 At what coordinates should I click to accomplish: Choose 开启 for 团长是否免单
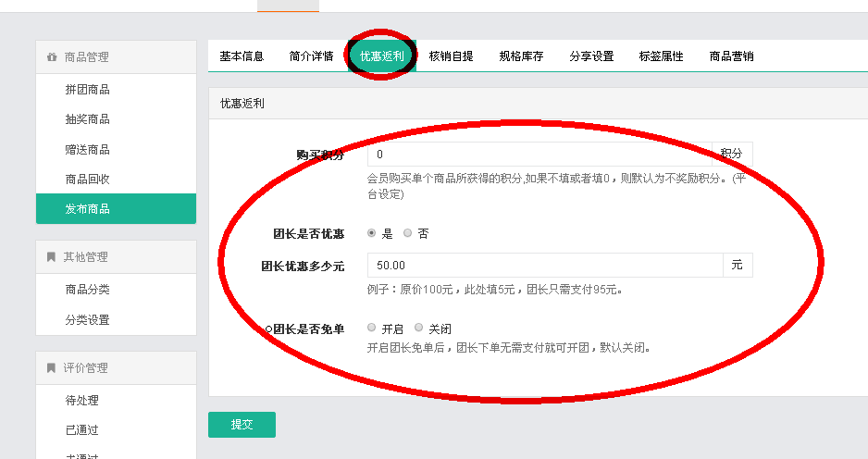pos(372,328)
